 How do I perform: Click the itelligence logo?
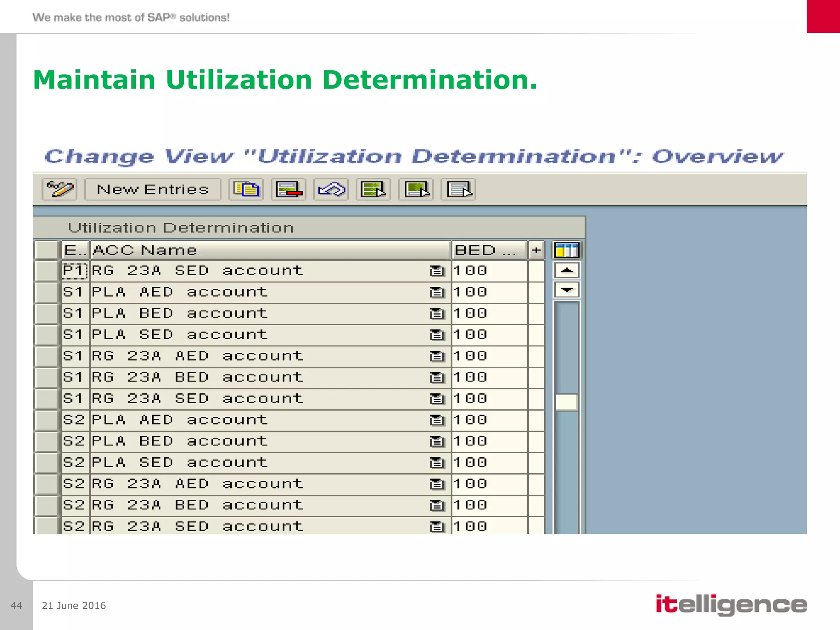731,605
